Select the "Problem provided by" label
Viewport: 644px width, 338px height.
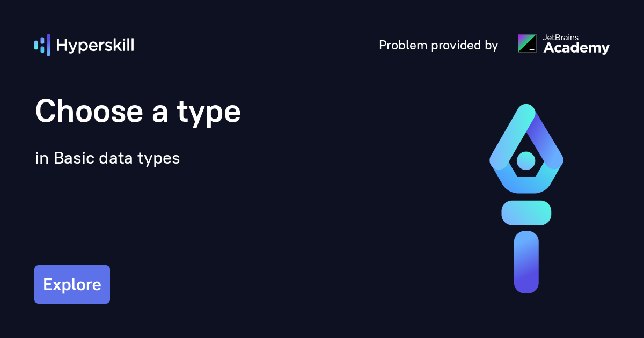(438, 45)
